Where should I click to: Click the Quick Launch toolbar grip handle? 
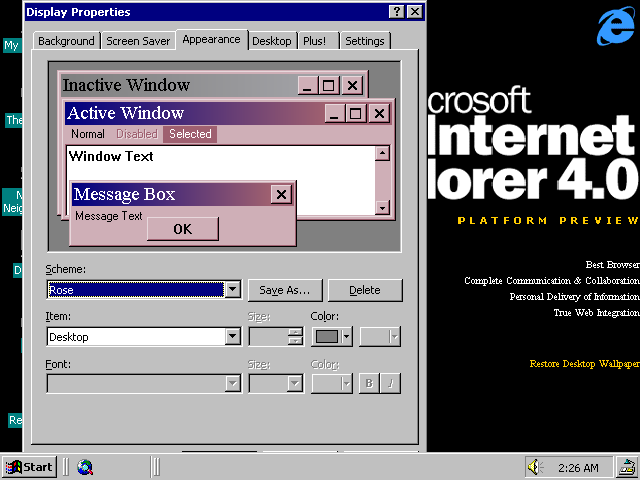tap(66, 467)
